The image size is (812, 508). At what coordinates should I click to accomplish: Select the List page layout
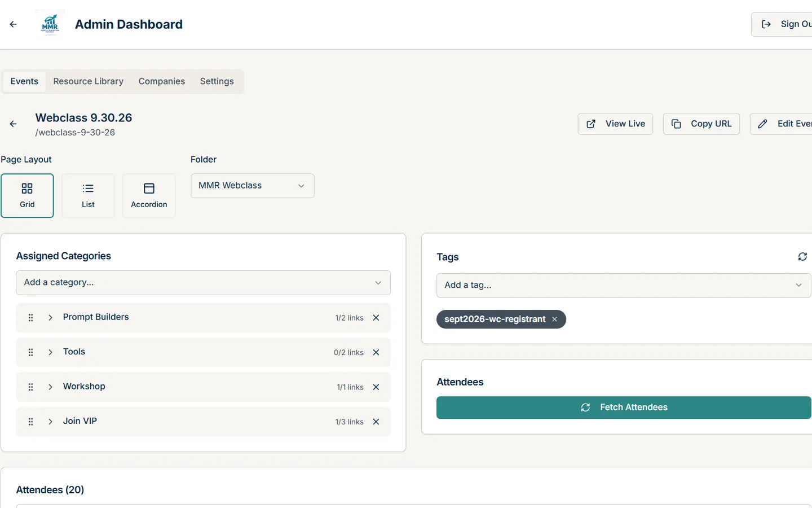(88, 196)
